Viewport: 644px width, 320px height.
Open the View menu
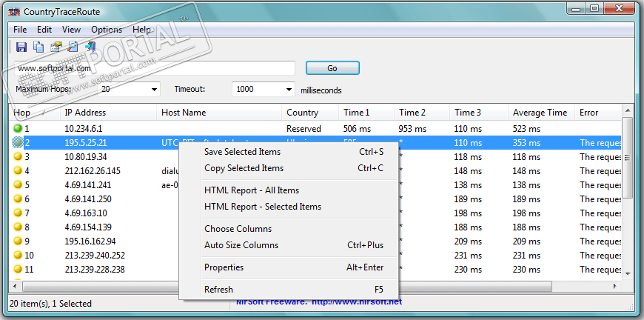(x=72, y=30)
